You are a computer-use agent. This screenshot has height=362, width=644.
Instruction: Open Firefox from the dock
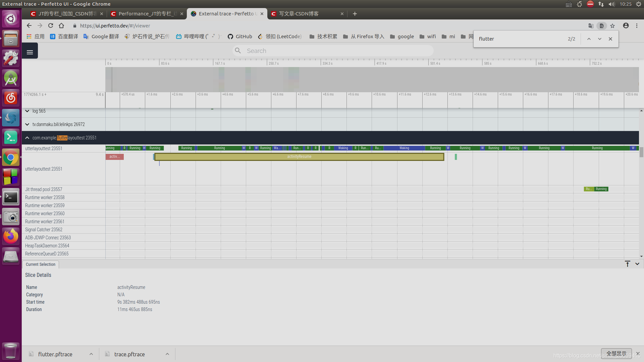coord(11,236)
